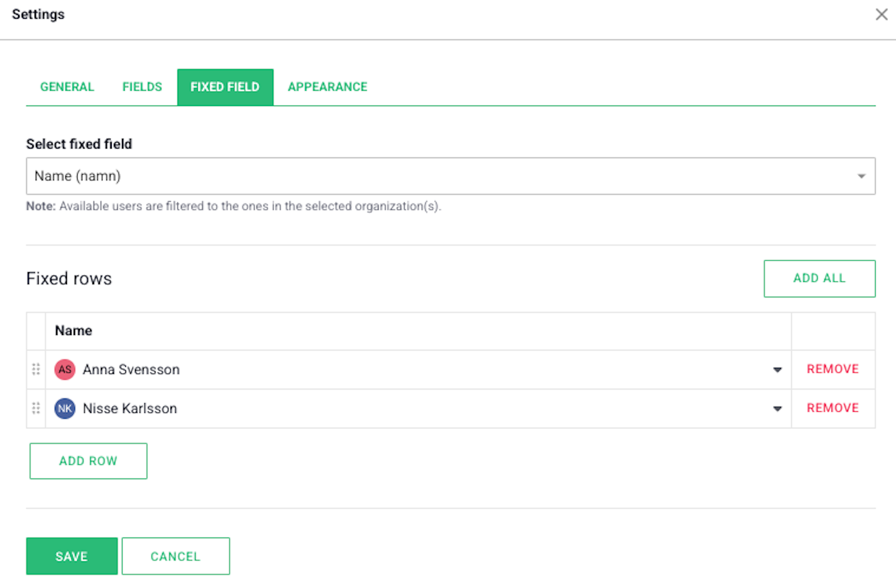Image resolution: width=896 pixels, height=588 pixels.
Task: Expand the Anna Svensson dropdown arrow
Action: pos(777,370)
